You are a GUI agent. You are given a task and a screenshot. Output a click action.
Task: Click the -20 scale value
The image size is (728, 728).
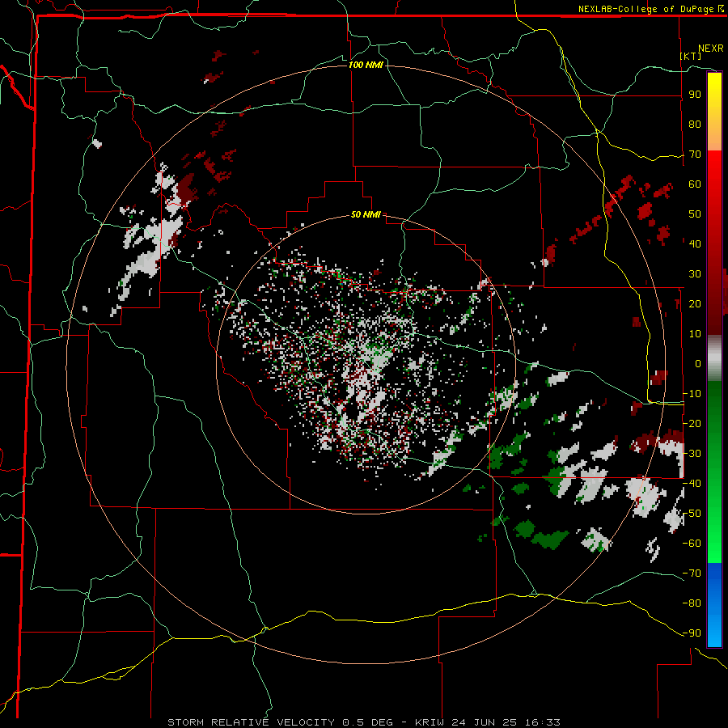tap(692, 423)
